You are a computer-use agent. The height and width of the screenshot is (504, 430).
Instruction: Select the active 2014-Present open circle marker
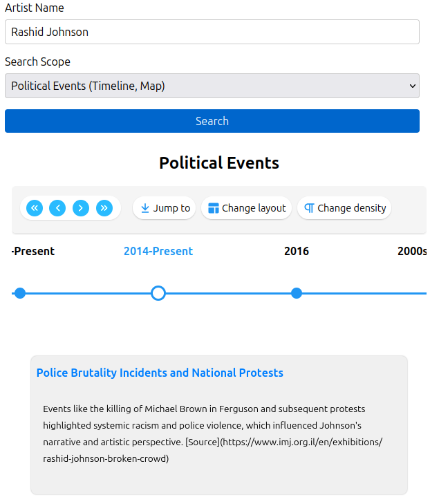158,293
